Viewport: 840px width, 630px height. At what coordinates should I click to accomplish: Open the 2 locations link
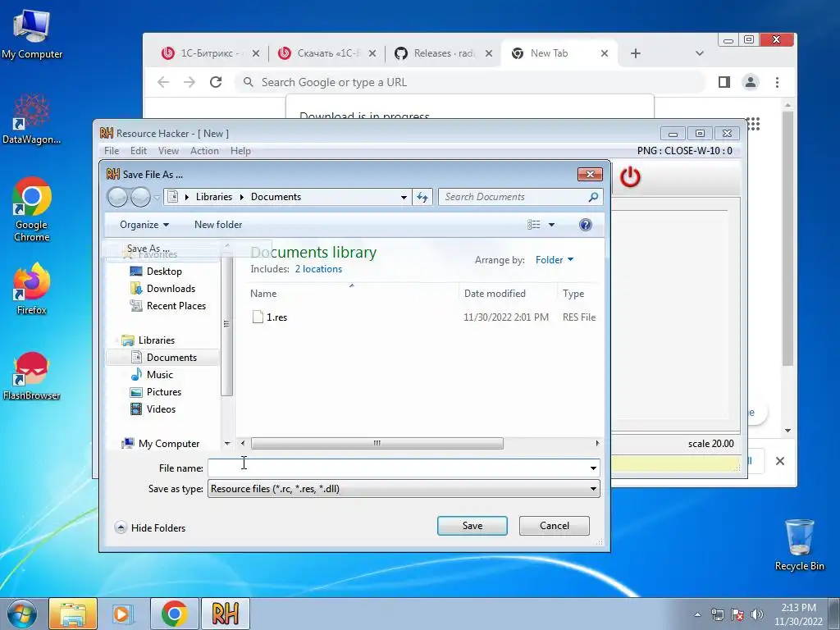click(x=318, y=269)
